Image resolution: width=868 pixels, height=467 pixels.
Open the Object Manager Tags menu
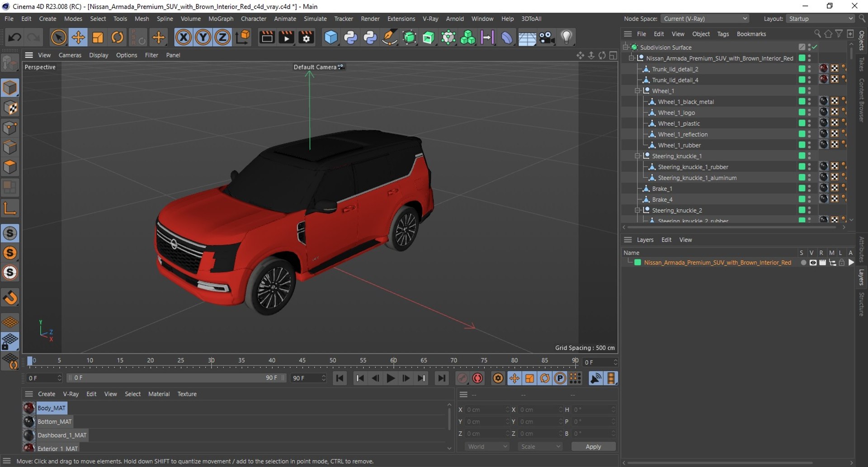[723, 34]
